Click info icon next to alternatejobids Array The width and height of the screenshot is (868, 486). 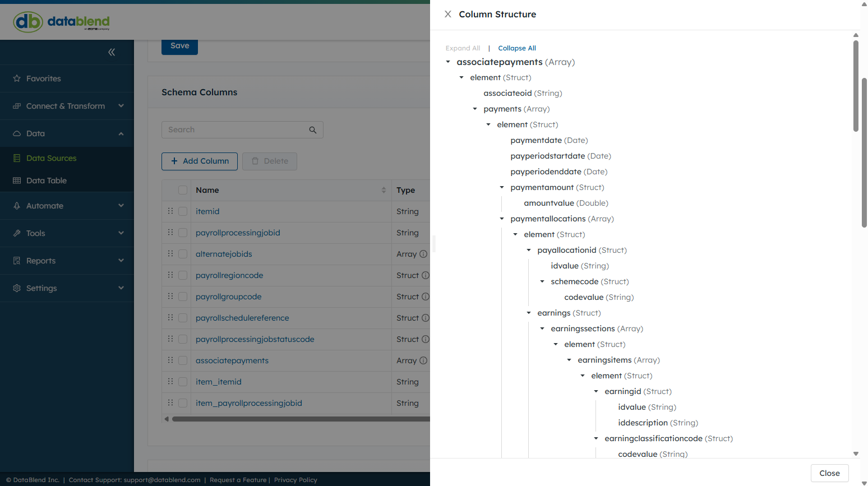(x=423, y=254)
